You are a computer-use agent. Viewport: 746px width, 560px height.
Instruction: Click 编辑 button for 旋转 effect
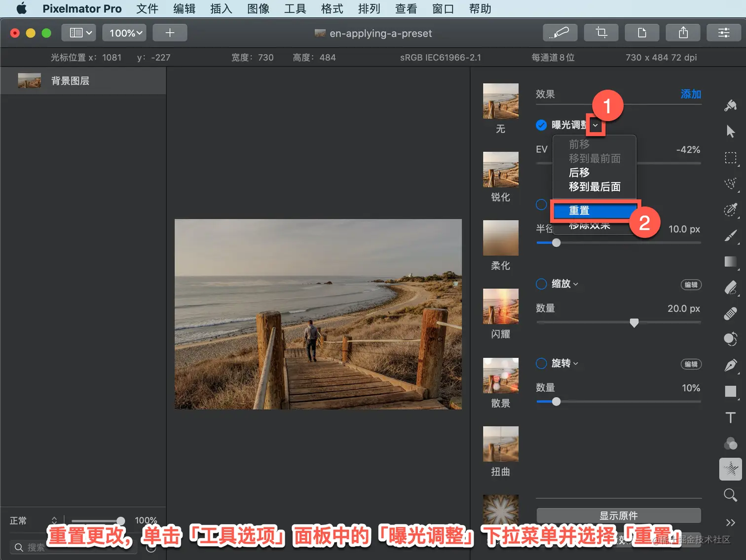pyautogui.click(x=691, y=364)
